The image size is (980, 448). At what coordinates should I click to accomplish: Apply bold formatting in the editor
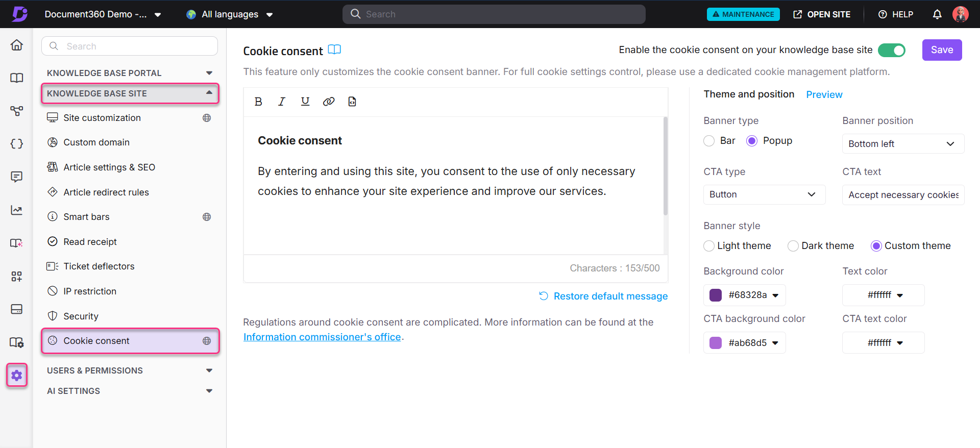click(x=258, y=101)
